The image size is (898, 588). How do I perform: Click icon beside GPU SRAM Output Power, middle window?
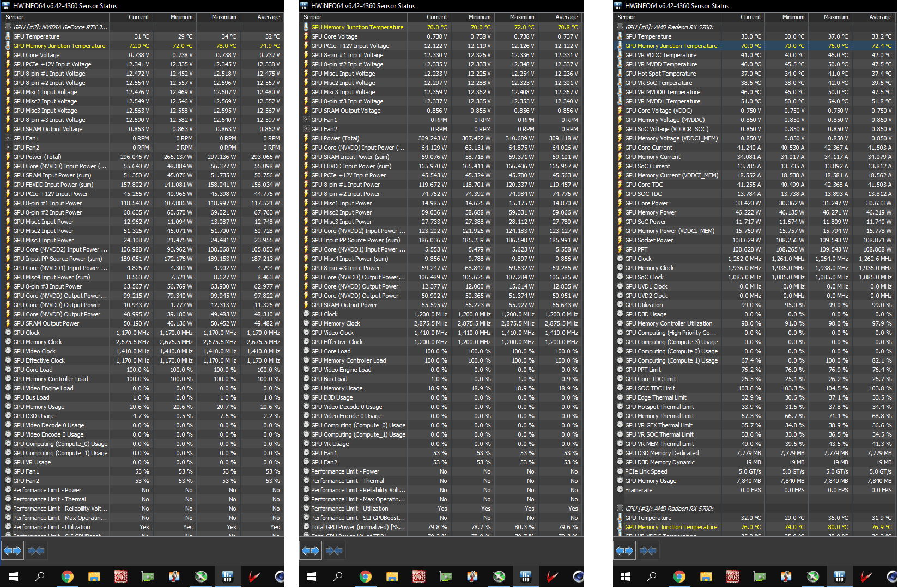coord(306,305)
